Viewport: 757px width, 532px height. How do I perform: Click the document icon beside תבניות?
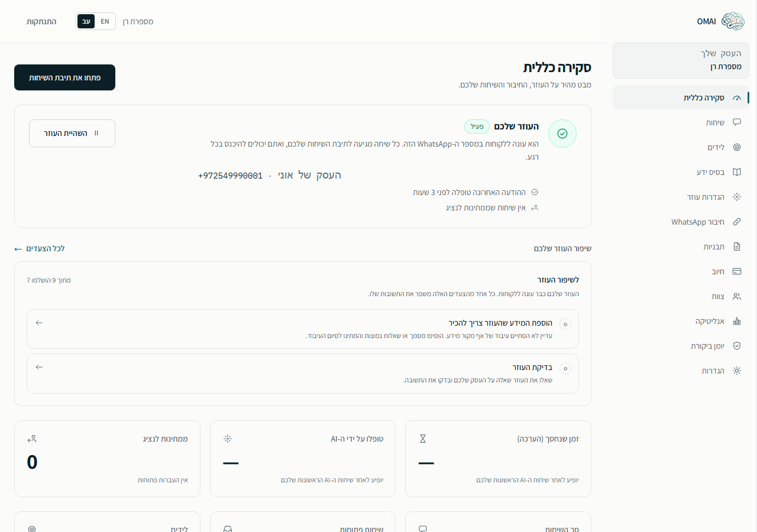pos(736,246)
